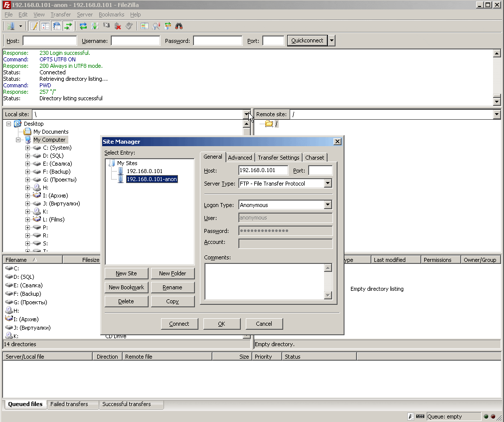This screenshot has width=504, height=422.
Task: Toggle directory comparison colored-rows icon
Action: point(145,26)
